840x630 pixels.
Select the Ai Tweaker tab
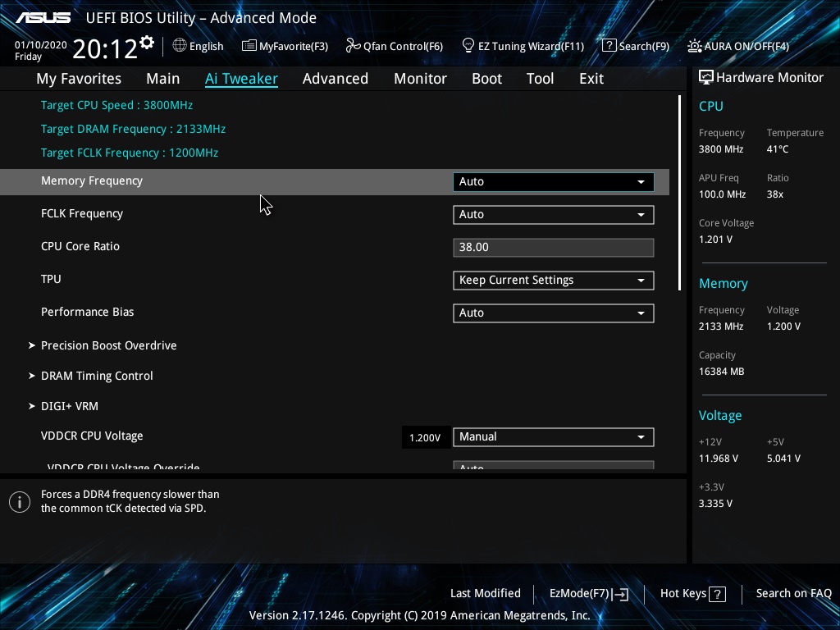[241, 79]
